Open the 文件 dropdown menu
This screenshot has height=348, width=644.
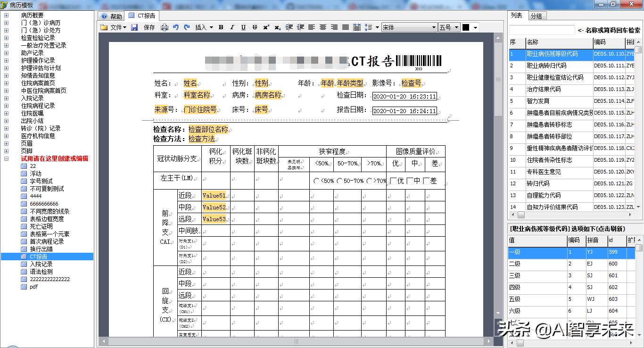point(118,27)
